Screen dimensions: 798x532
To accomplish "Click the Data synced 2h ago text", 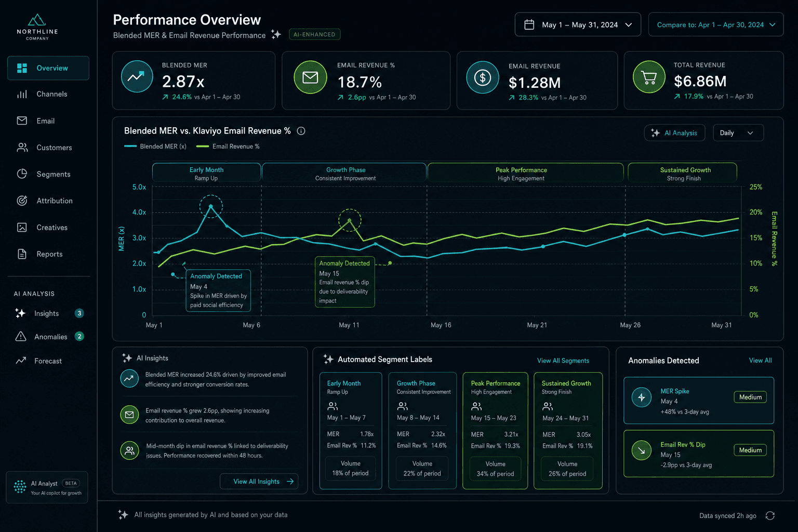I will 727,516.
